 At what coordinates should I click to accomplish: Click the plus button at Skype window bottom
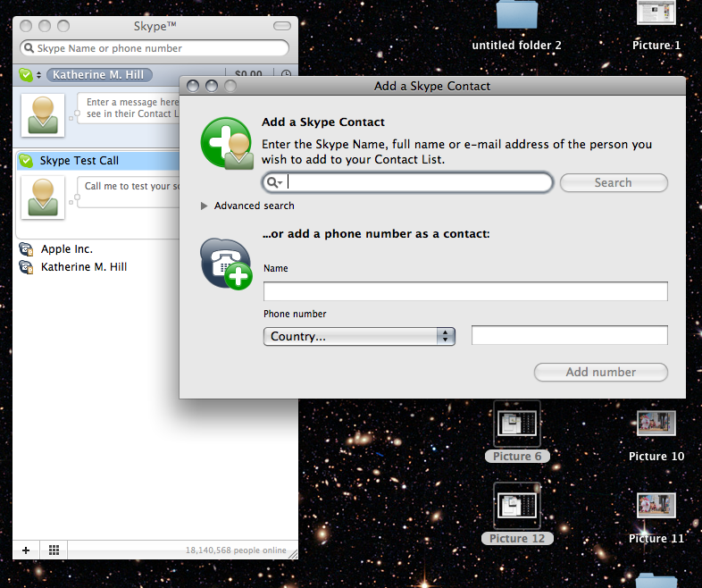[26, 550]
